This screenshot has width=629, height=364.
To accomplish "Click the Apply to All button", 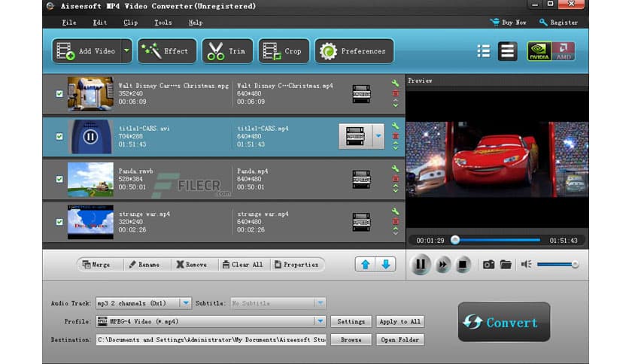I will click(x=400, y=321).
